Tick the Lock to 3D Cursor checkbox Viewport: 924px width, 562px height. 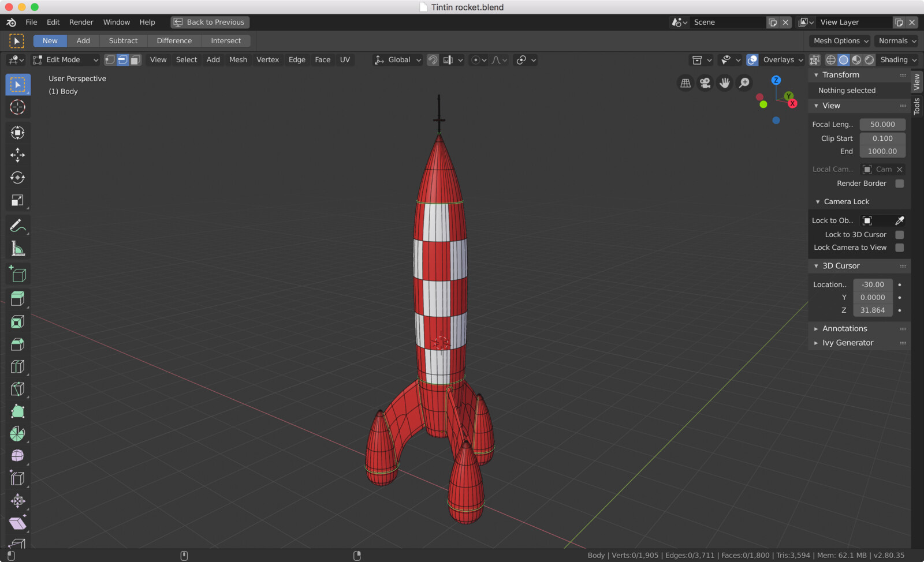pyautogui.click(x=899, y=235)
